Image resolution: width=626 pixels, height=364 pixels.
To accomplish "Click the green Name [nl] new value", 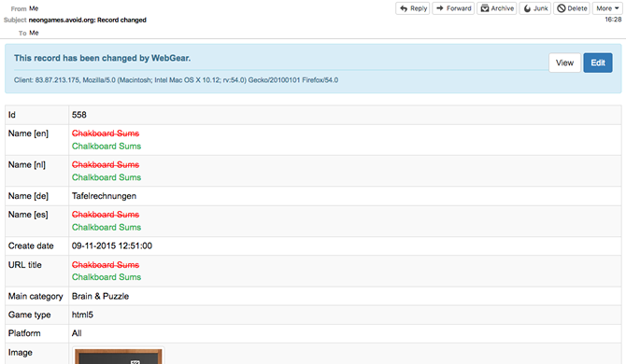I will coord(107,177).
